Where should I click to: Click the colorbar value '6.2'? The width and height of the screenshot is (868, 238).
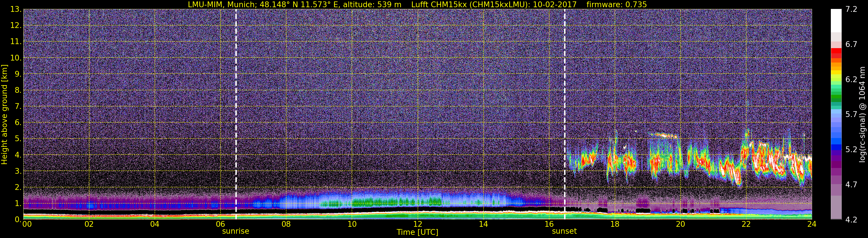[851, 80]
